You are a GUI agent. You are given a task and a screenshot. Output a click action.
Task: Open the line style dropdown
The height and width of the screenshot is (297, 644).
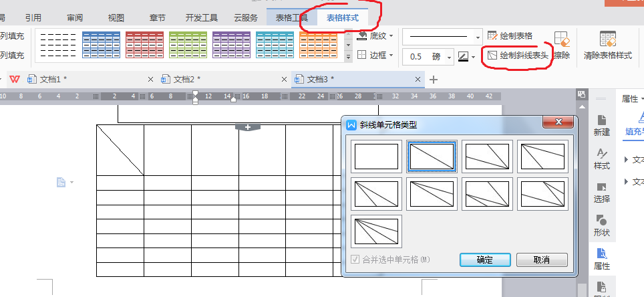pos(478,37)
